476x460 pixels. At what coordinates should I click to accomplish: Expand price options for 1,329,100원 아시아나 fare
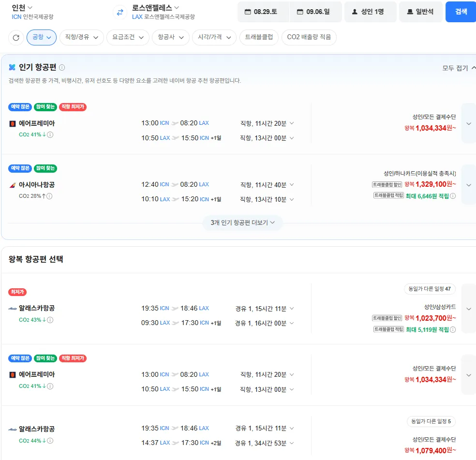click(x=469, y=185)
